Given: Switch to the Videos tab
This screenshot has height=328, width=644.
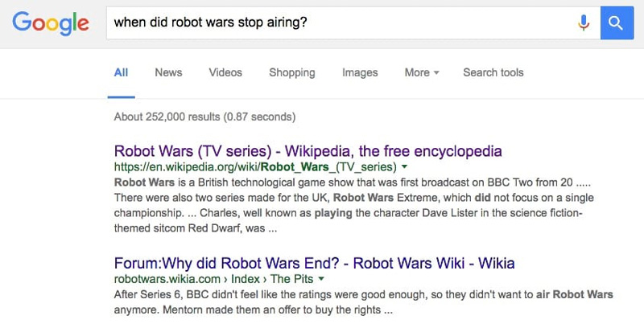Looking at the screenshot, I should [225, 72].
